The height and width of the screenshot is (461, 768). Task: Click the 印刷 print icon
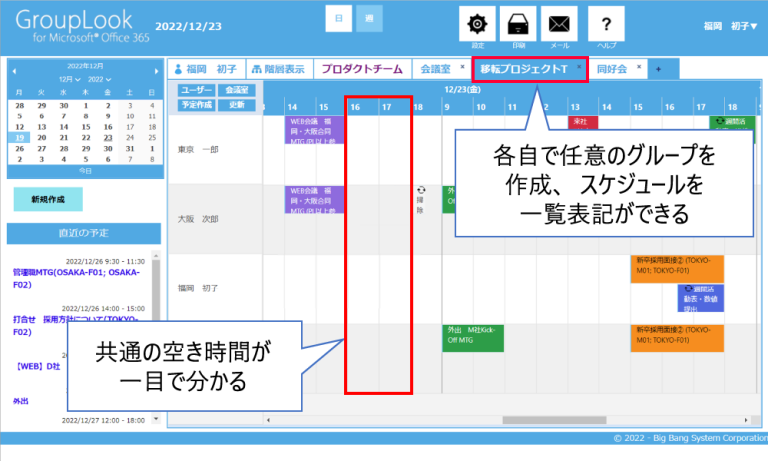click(519, 24)
